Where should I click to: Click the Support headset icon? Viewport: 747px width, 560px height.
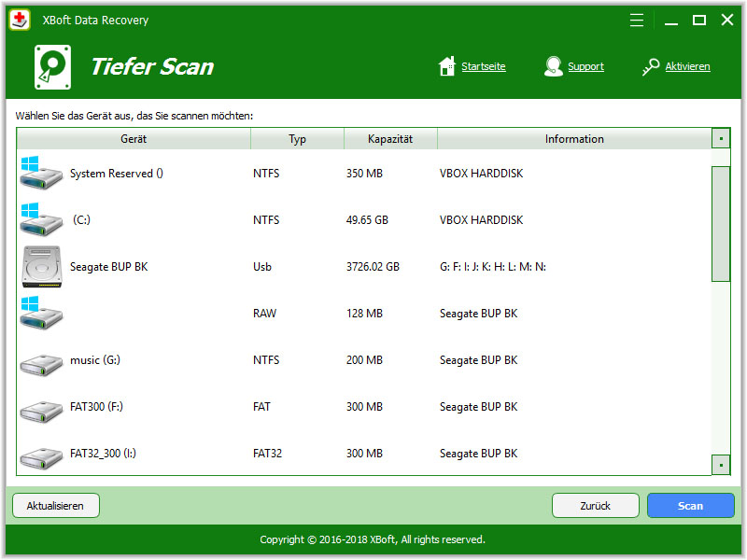pyautogui.click(x=553, y=66)
